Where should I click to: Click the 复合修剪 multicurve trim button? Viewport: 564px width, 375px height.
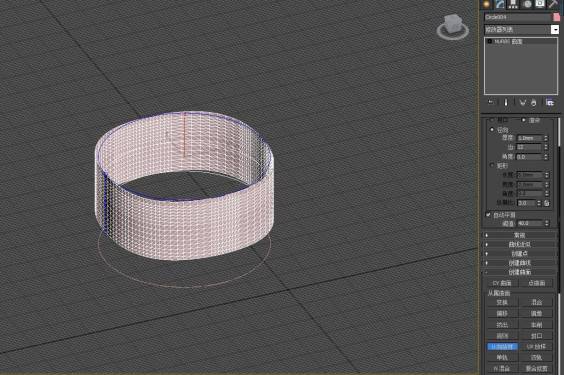(536, 369)
